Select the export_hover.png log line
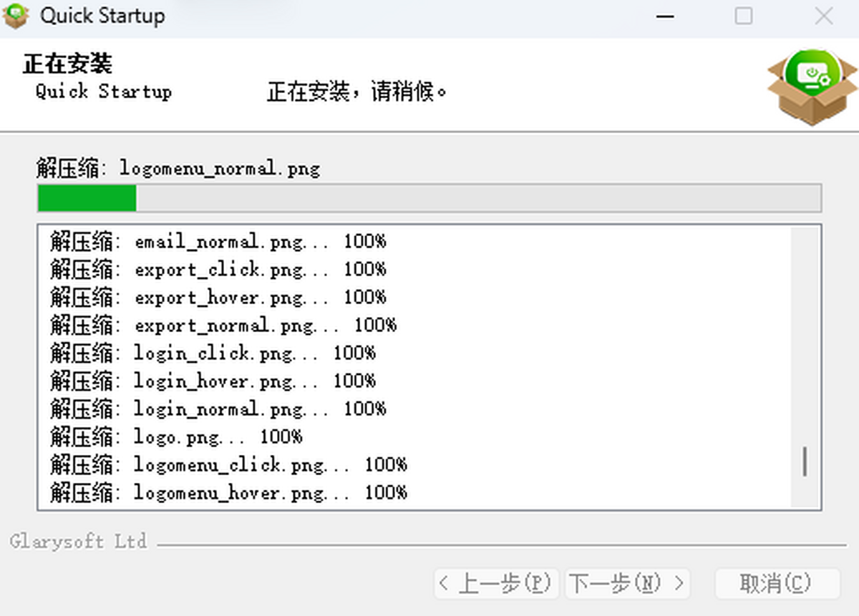This screenshot has width=859, height=616. [218, 298]
